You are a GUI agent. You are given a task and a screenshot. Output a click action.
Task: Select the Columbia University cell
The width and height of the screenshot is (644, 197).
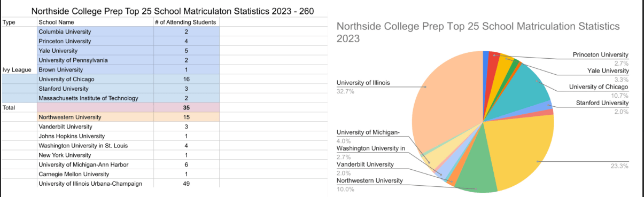coord(95,31)
